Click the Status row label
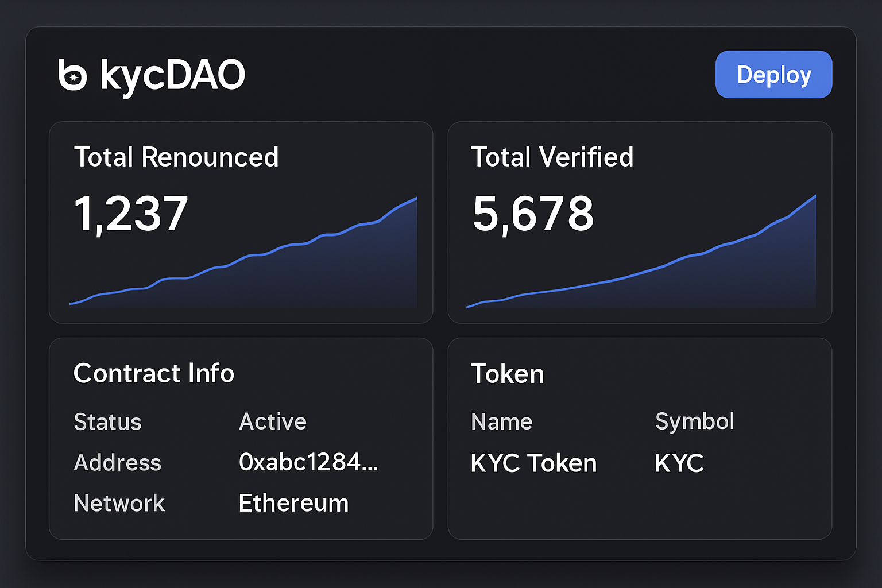This screenshot has height=588, width=882. 107,422
